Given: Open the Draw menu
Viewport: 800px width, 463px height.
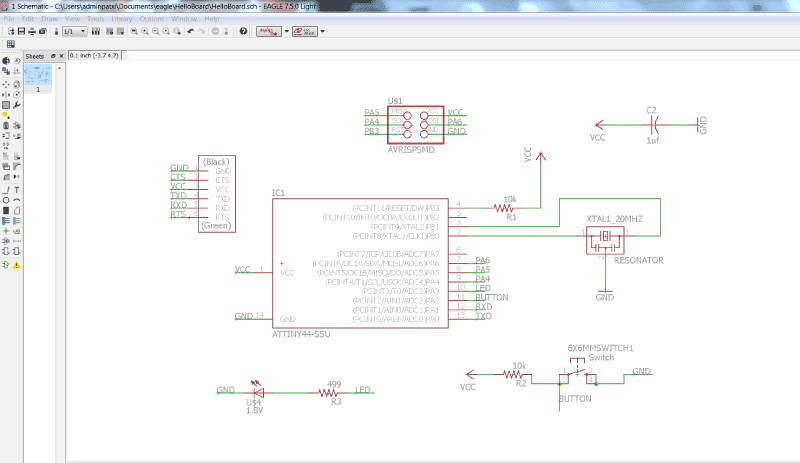Looking at the screenshot, I should (49, 19).
